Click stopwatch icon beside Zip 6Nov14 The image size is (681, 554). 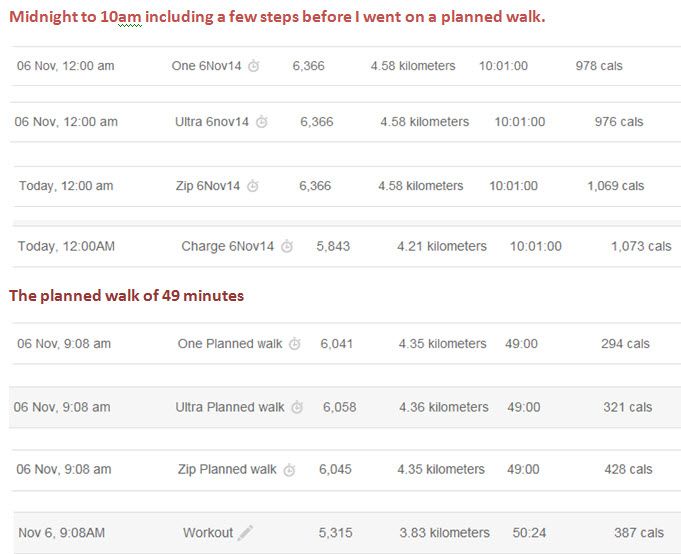(253, 186)
